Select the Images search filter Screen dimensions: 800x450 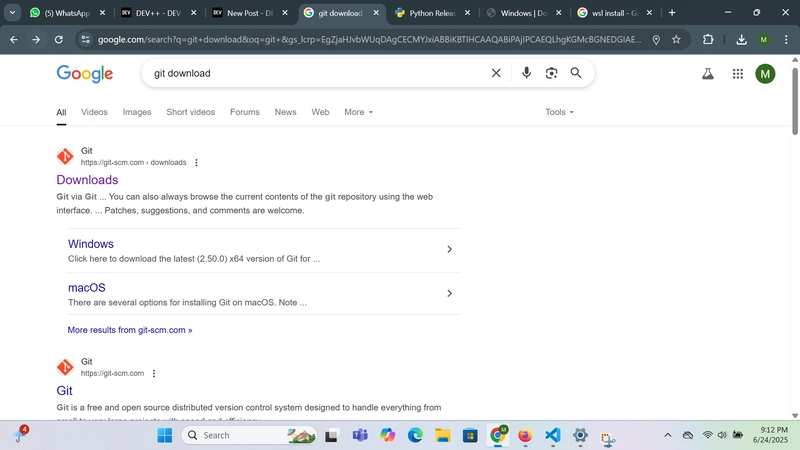pos(137,112)
